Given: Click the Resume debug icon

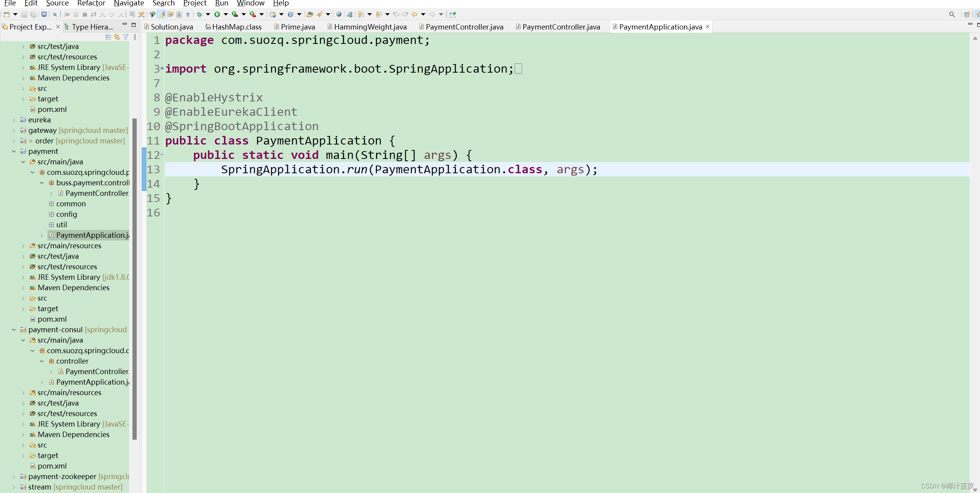Looking at the screenshot, I should 67,14.
